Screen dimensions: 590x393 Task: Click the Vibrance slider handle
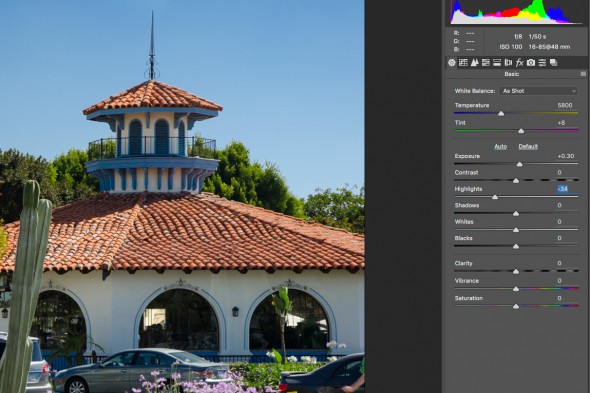[516, 289]
